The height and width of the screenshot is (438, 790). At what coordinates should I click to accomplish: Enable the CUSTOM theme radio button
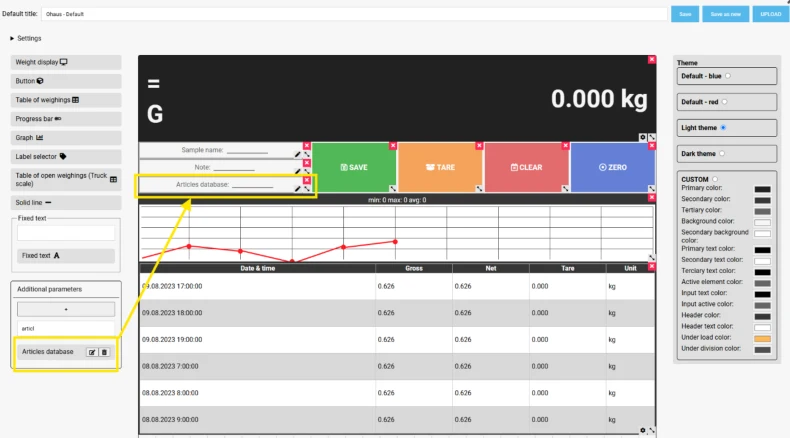coord(715,179)
